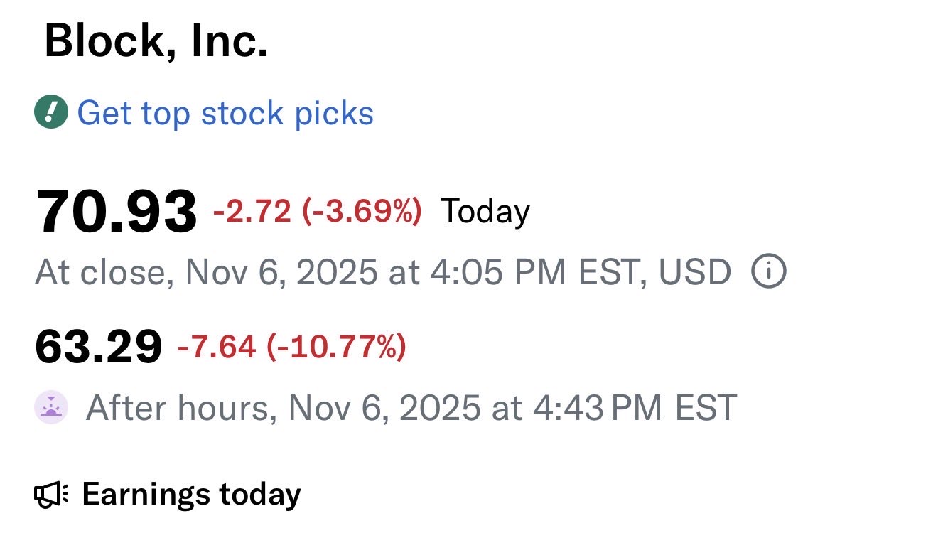Open the Earnings today label
This screenshot has width=938, height=560.
click(x=191, y=494)
